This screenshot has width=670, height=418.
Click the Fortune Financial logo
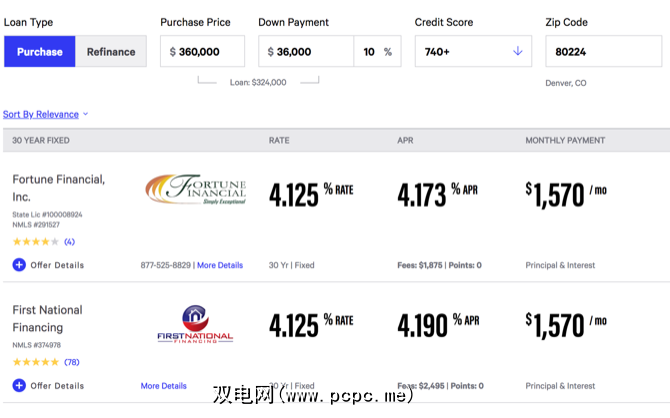[x=196, y=189]
